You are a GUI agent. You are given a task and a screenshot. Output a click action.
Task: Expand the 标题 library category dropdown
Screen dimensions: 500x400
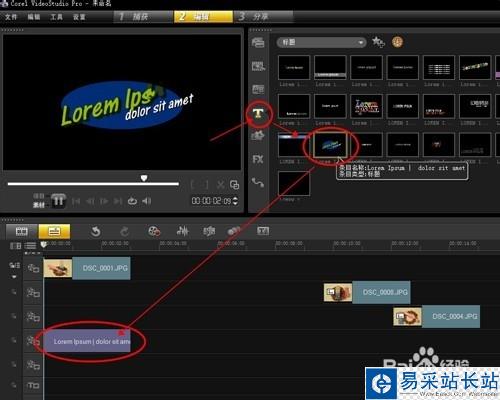[x=321, y=42]
